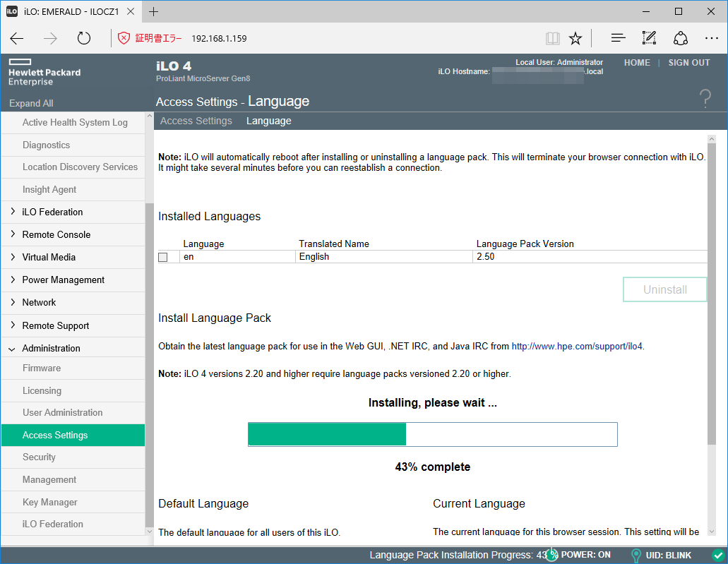Screen dimensions: 728x564
Task: Close the iLO: EMERALD browser tab
Action: 131,11
